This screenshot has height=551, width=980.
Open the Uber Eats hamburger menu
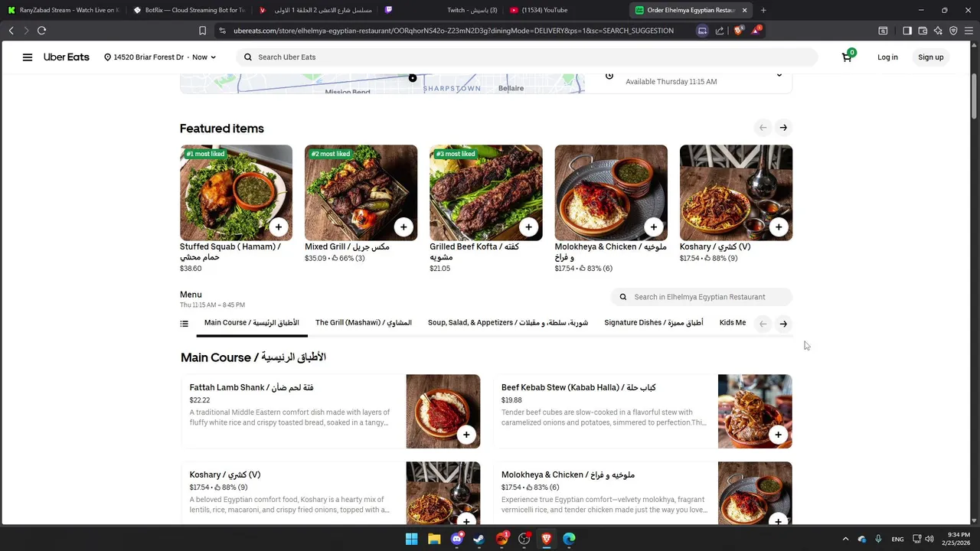click(28, 57)
